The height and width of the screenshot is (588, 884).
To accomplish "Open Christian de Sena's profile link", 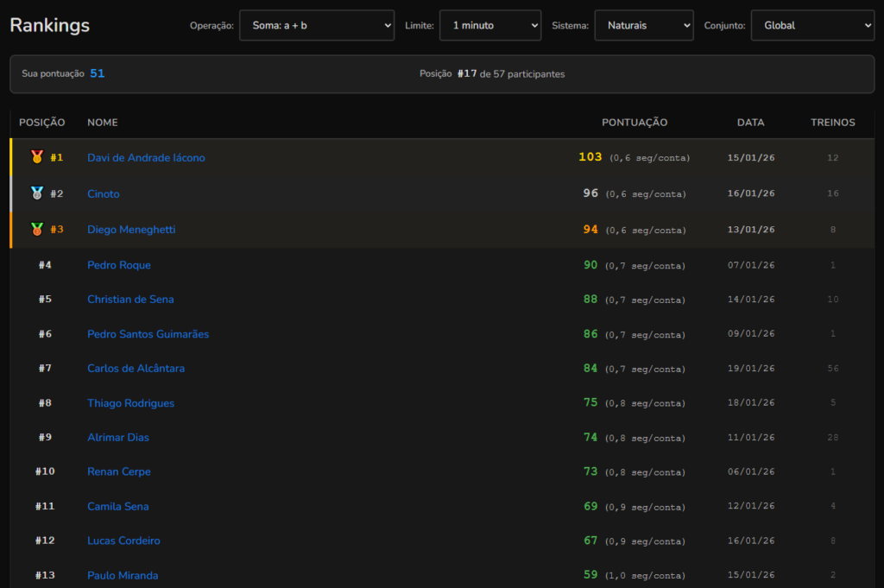I will tap(130, 300).
